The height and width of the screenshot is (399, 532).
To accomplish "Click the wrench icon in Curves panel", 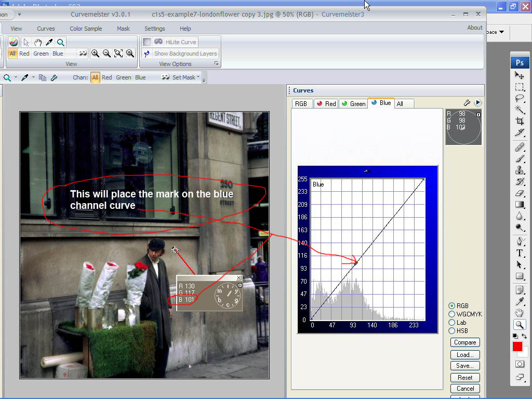I will (x=467, y=103).
